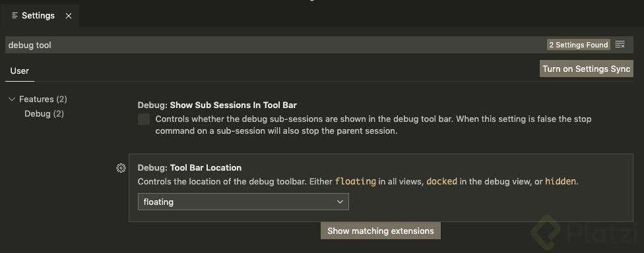The width and height of the screenshot is (644, 253).
Task: Open the gear menu for Tool Bar Location
Action: click(121, 168)
